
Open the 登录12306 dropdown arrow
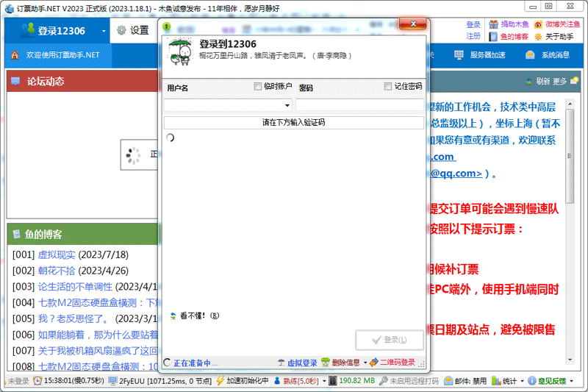[x=104, y=31]
